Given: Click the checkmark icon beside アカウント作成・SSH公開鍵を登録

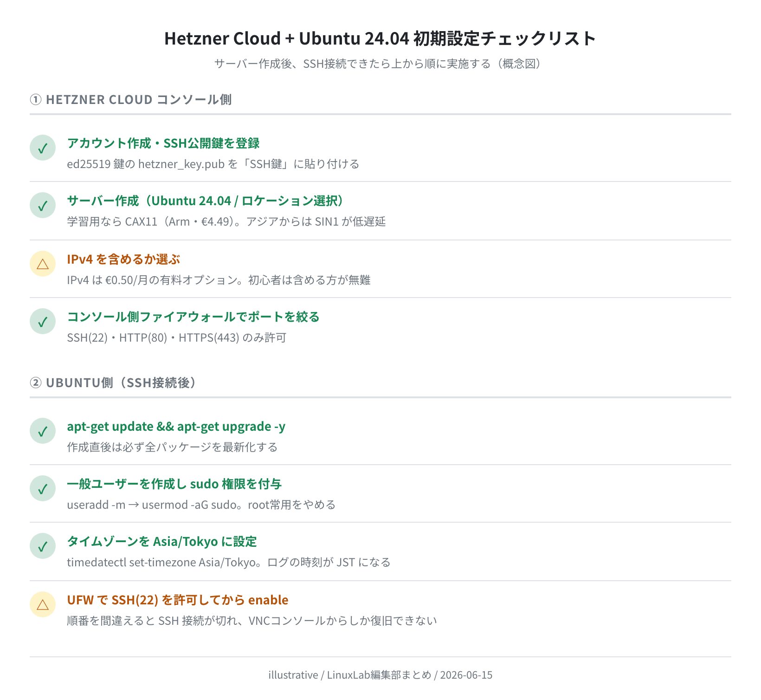Looking at the screenshot, I should pyautogui.click(x=43, y=148).
